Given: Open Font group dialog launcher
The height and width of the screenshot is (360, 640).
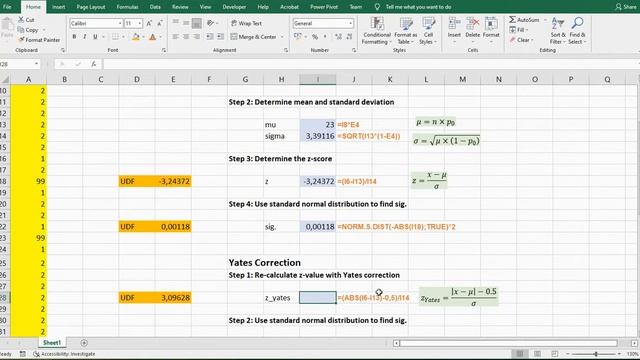Looking at the screenshot, I should click(x=164, y=50).
